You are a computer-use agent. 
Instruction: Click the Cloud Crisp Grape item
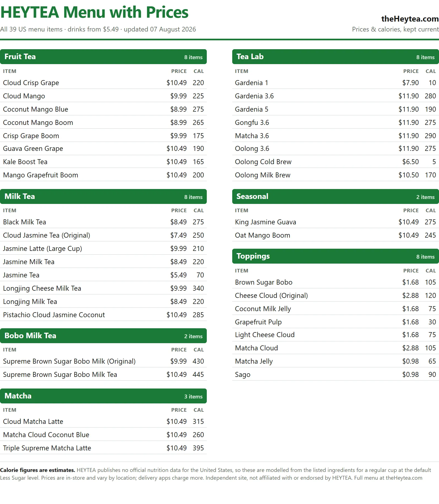(x=103, y=83)
